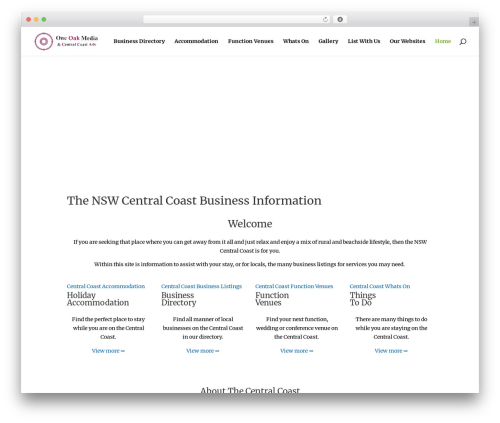Follow Central Coast Function Venues link

point(294,286)
